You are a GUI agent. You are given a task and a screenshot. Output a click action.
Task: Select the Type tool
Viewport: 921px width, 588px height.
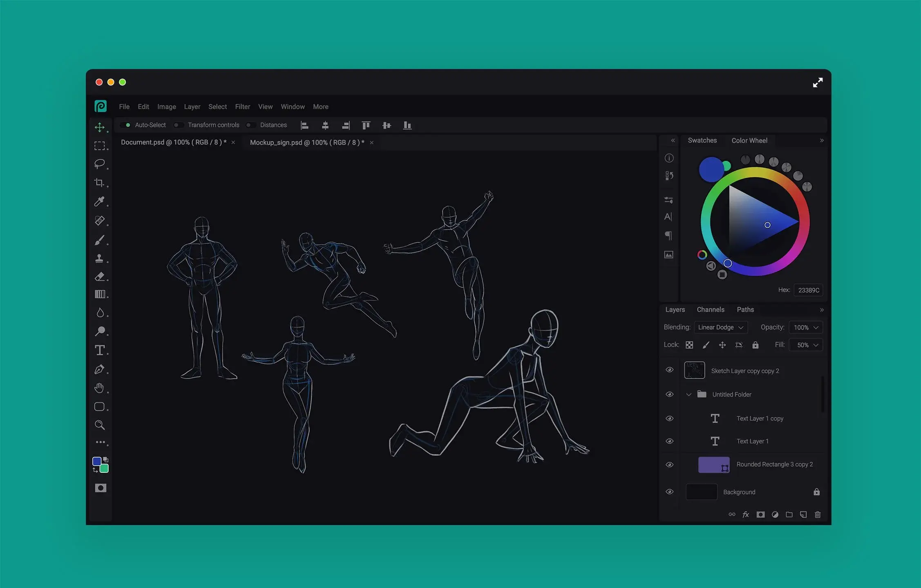click(x=101, y=350)
